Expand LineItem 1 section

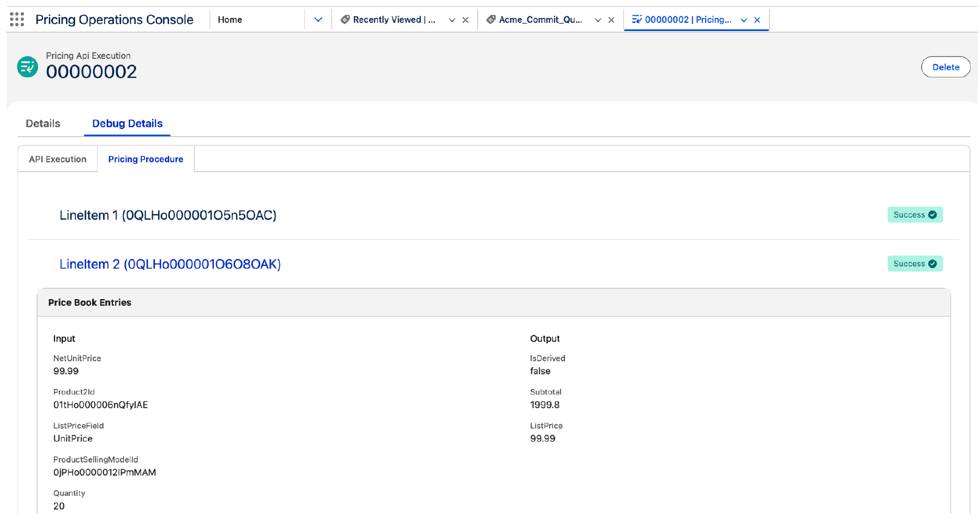pyautogui.click(x=168, y=215)
